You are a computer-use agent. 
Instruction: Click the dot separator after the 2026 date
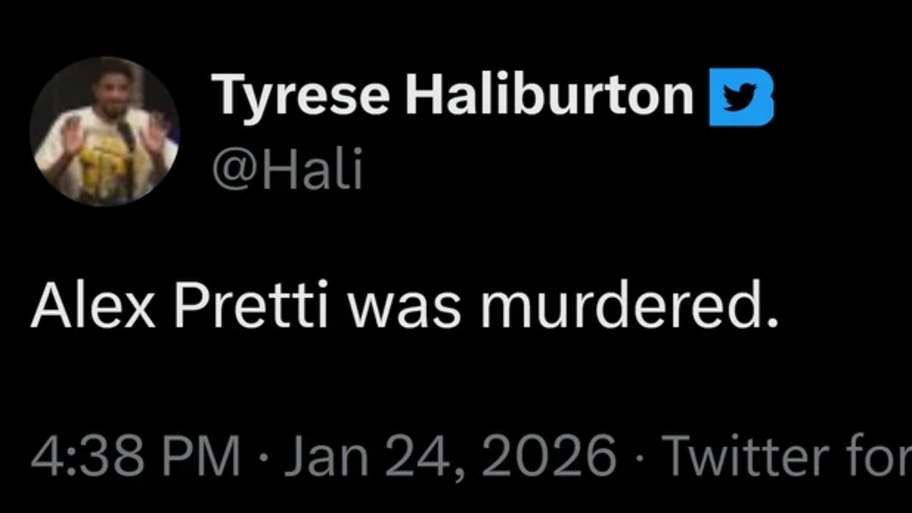point(640,457)
